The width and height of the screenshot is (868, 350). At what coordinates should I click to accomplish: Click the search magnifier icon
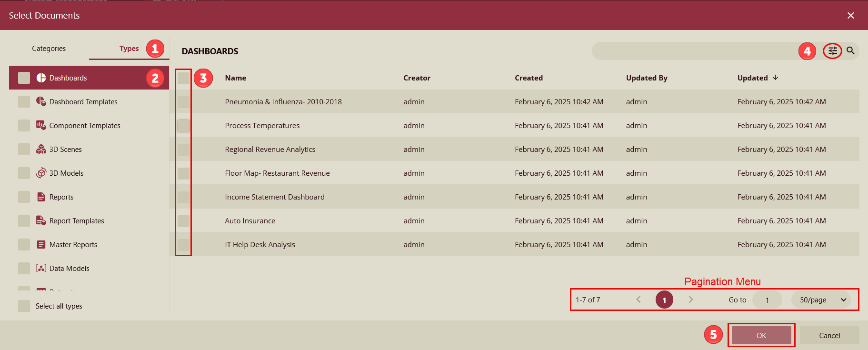850,51
